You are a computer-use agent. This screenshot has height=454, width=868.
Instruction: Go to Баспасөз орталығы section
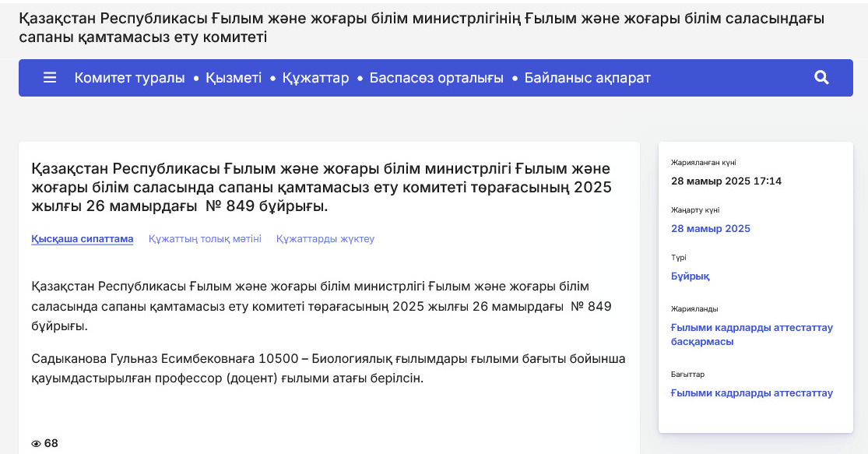[436, 78]
